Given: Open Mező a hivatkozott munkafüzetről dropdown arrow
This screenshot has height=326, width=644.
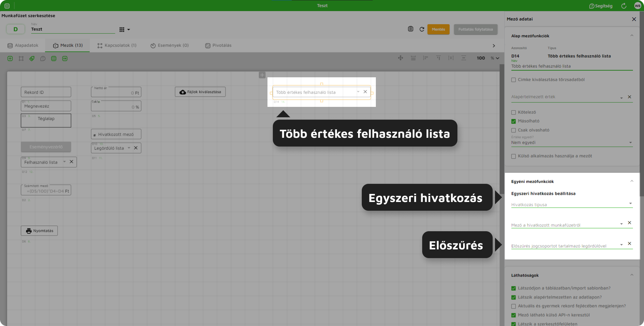Looking at the screenshot, I should pyautogui.click(x=622, y=223).
